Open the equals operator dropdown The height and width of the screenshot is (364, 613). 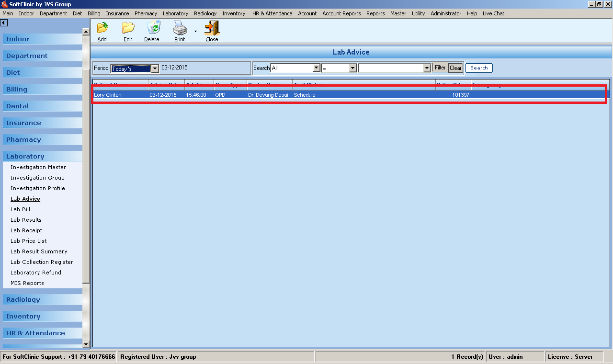(352, 68)
